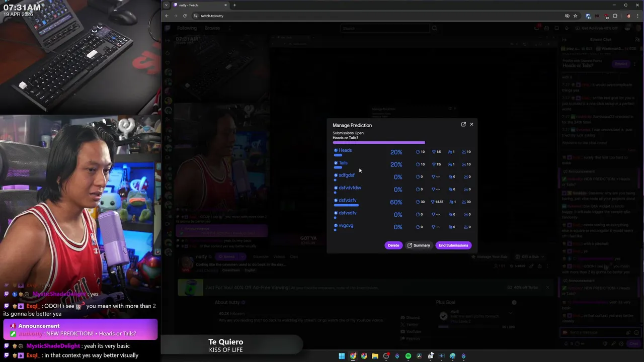This screenshot has width=644, height=362.
Task: Open the Following page on Twitch
Action: (187, 28)
